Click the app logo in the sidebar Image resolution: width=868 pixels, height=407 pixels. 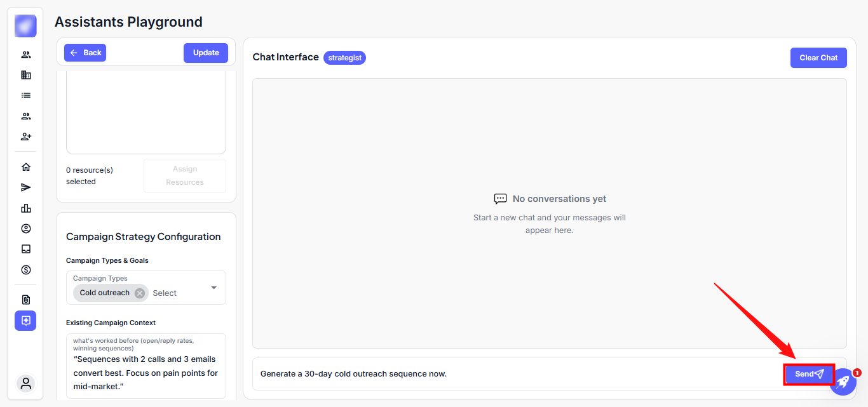[x=25, y=26]
